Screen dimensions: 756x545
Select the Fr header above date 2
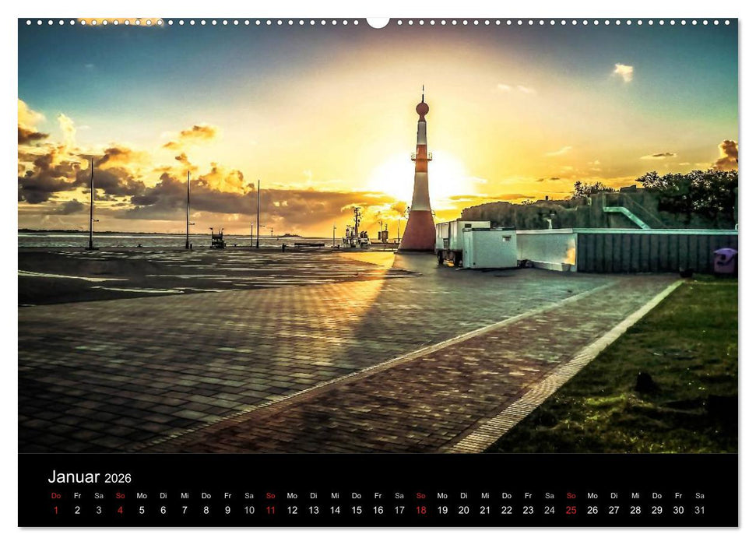coord(76,494)
